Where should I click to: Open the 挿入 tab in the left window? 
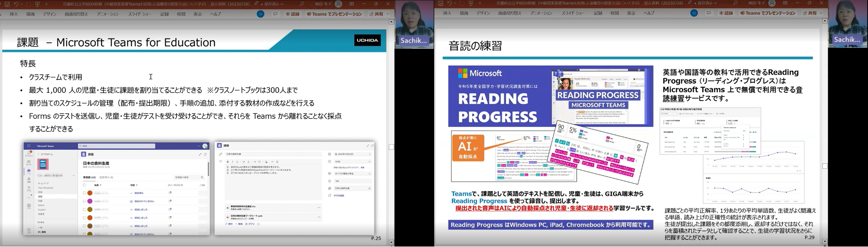(x=14, y=14)
